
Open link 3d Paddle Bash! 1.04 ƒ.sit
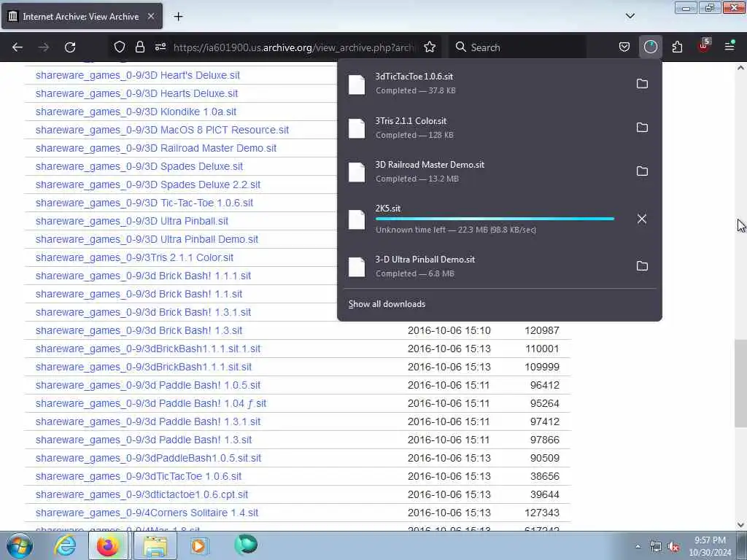point(150,403)
